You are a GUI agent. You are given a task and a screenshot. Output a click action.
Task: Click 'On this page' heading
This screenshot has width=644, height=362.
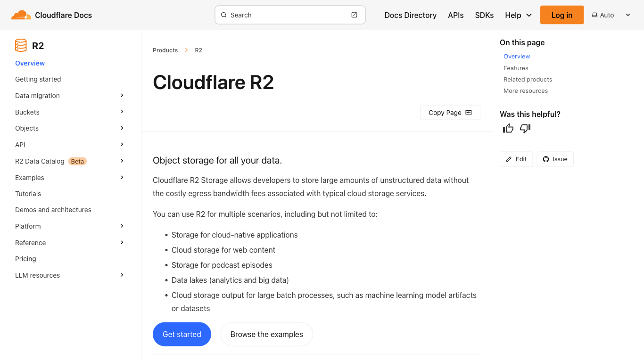click(522, 42)
